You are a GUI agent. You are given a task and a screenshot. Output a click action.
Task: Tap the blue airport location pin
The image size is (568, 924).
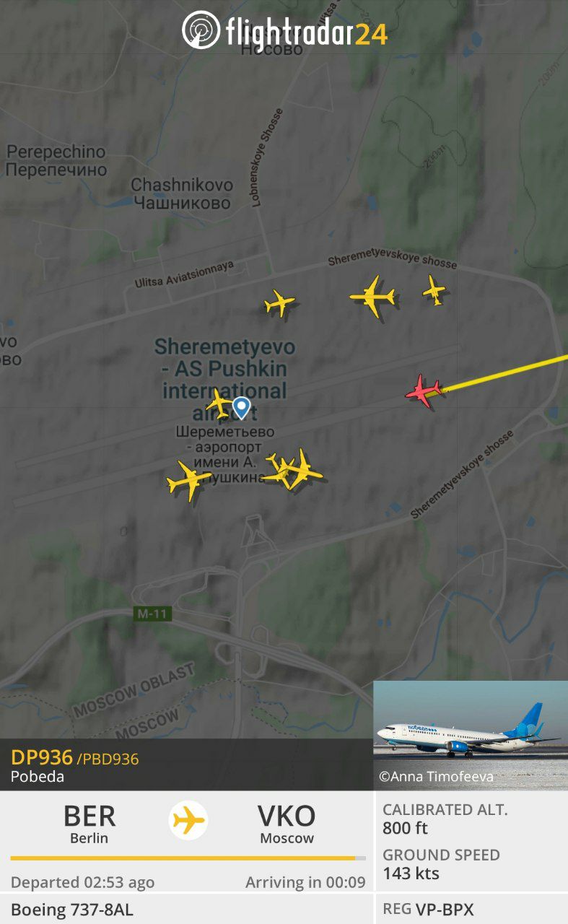(241, 408)
